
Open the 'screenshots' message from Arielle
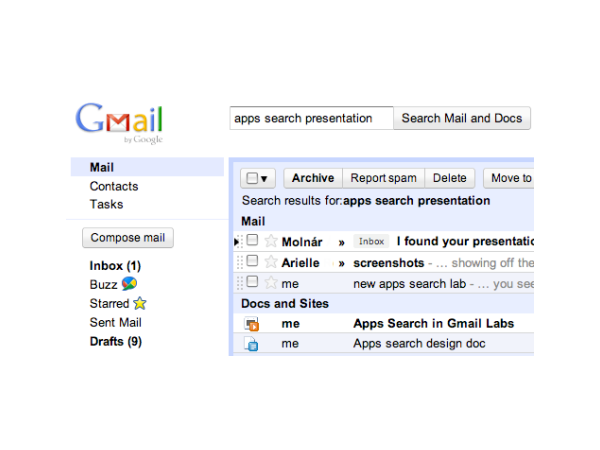(388, 263)
